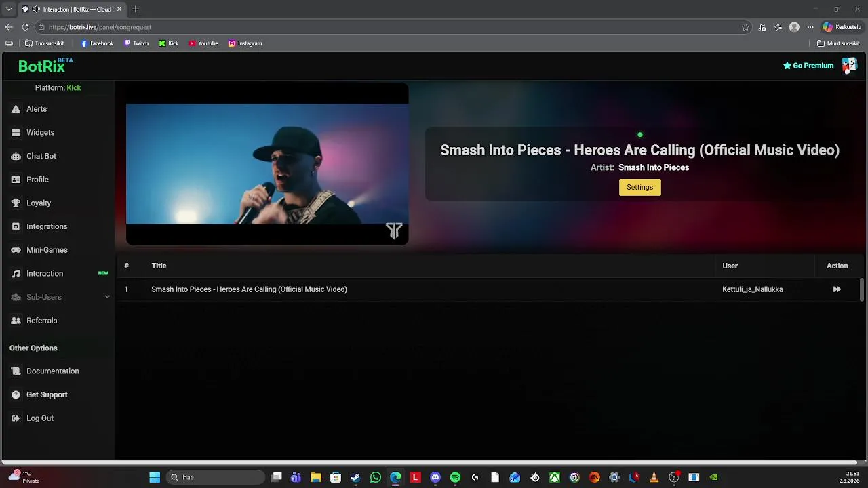Open the Loyalty section
Viewport: 868px width, 488px height.
39,203
